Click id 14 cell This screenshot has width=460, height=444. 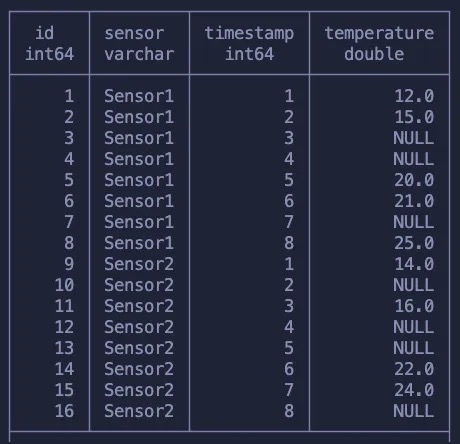pos(64,369)
